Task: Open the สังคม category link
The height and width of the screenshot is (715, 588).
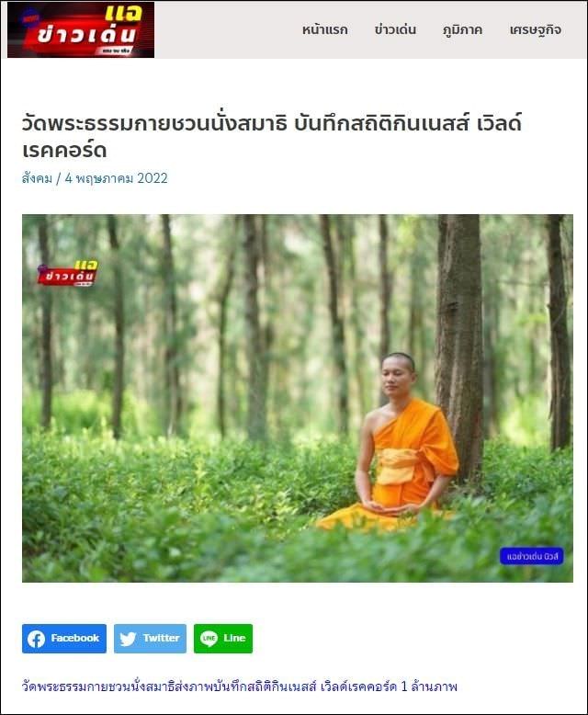Action: click(37, 178)
